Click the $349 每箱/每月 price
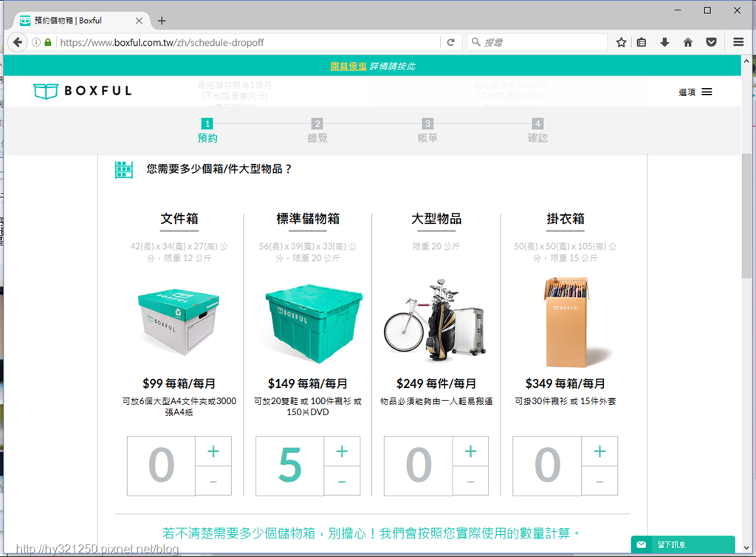 565,383
